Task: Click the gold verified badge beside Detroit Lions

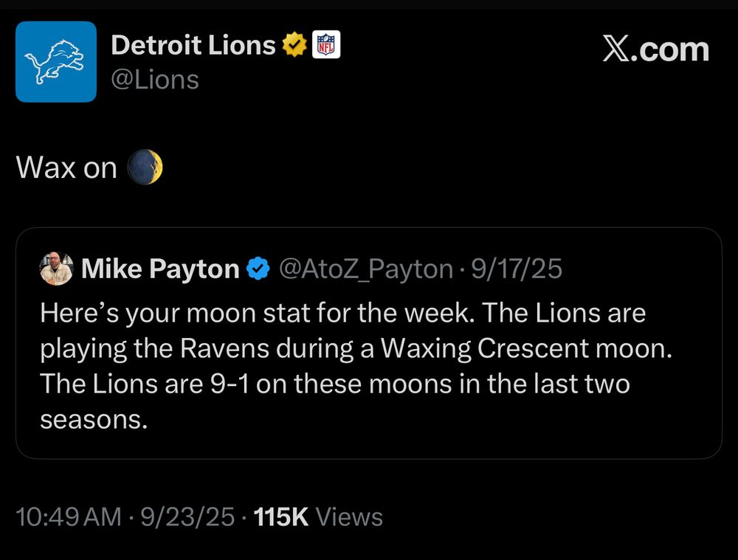Action: [x=294, y=46]
